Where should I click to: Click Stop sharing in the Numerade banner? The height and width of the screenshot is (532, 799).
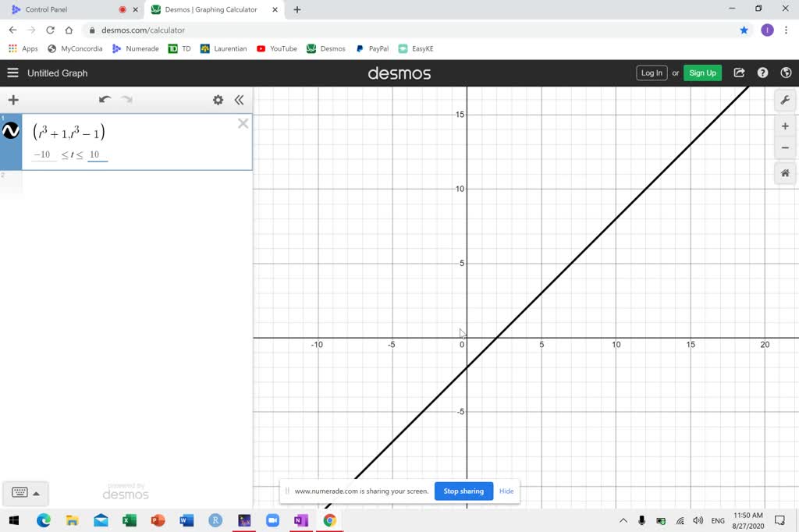tap(463, 491)
